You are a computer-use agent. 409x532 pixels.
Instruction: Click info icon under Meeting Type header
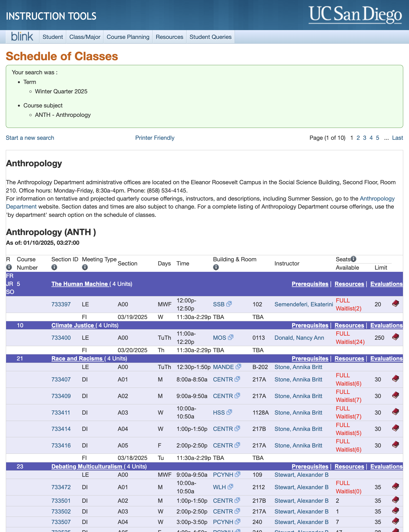click(85, 267)
